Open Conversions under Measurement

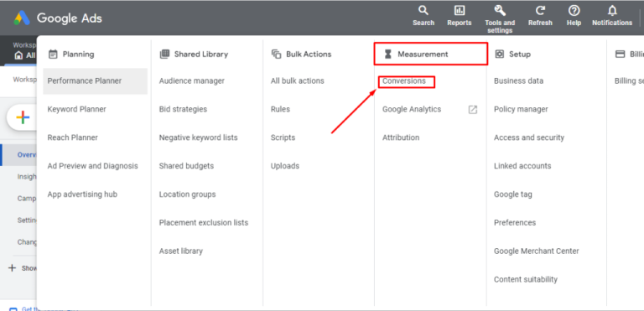404,81
